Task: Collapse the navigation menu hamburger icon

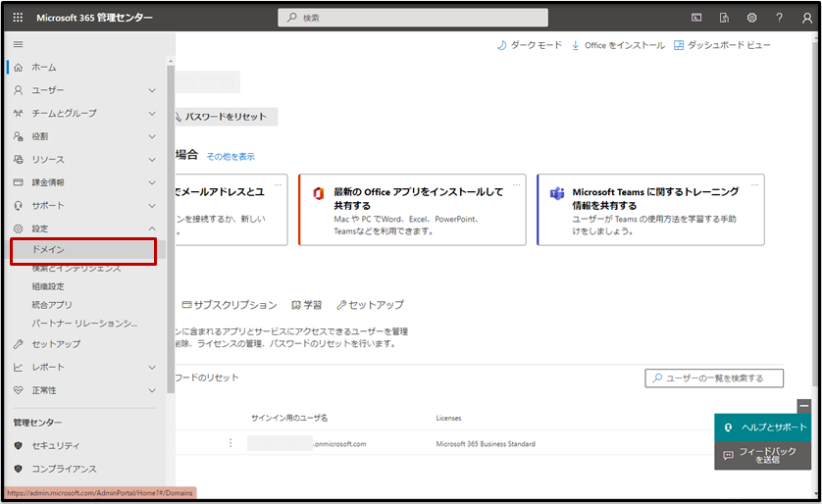Action: 18,44
